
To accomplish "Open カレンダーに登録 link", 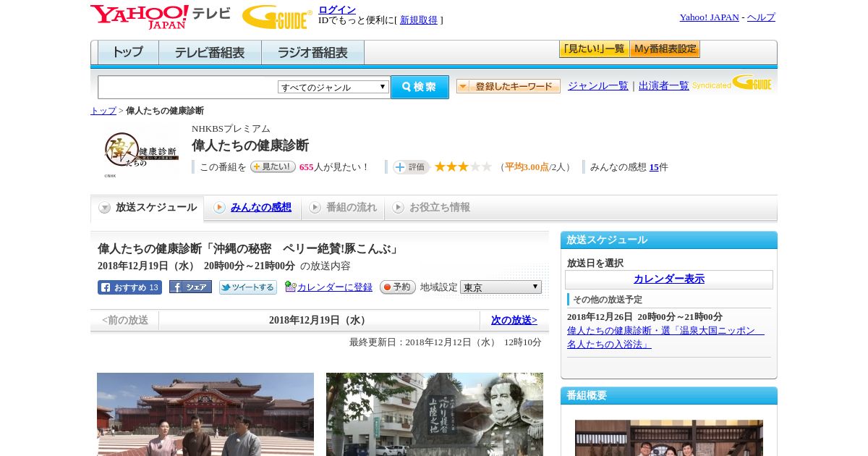I will tap(335, 287).
